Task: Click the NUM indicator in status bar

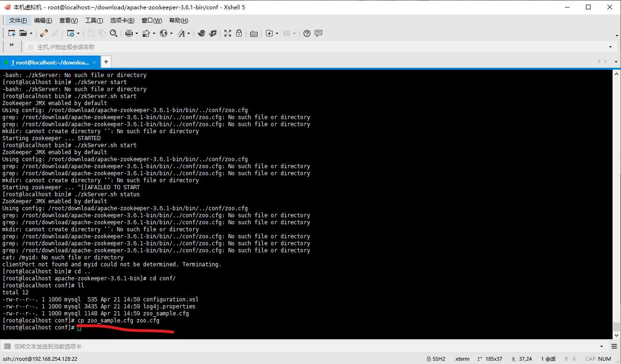Action: point(605,359)
